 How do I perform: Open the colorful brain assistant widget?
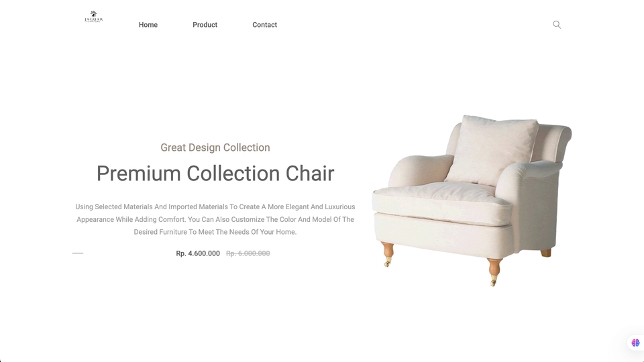[635, 343]
